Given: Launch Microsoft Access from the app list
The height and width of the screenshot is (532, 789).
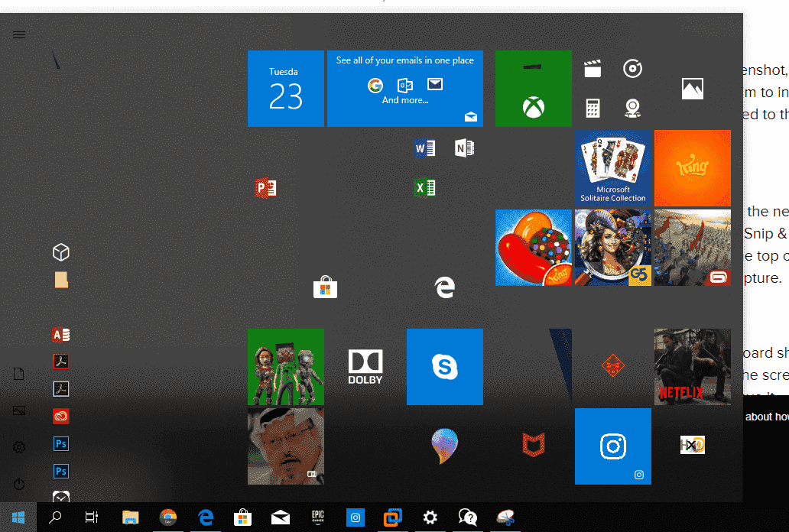Looking at the screenshot, I should coord(61,335).
